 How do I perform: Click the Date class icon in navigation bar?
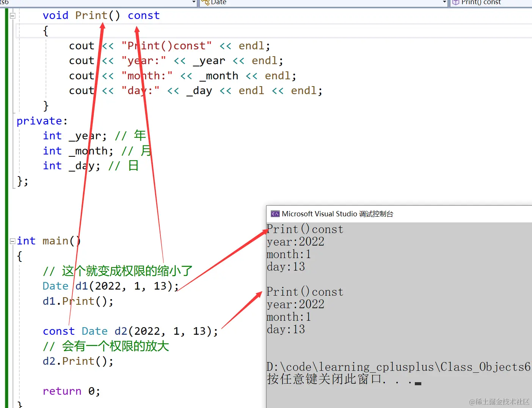pos(206,2)
